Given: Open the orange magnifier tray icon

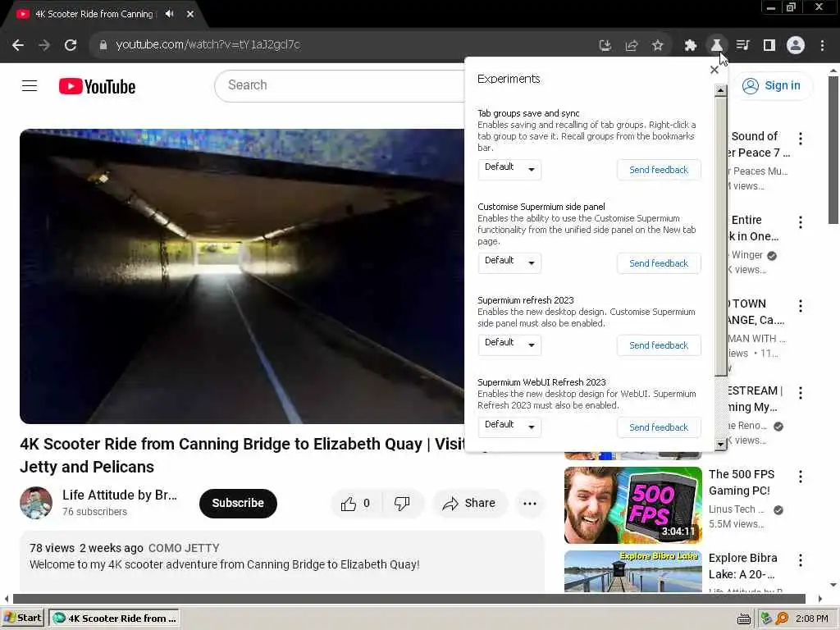Looking at the screenshot, I should [x=782, y=619].
